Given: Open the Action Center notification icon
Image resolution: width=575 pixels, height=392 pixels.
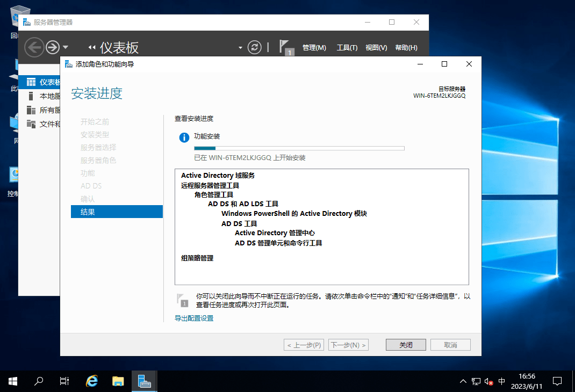Looking at the screenshot, I should [x=557, y=381].
